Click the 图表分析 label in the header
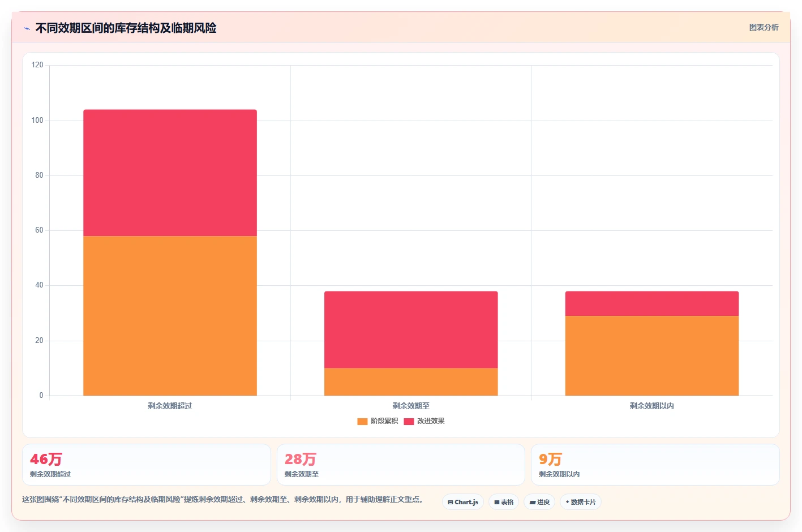Screen dimensions: 802x532 pyautogui.click(x=764, y=27)
